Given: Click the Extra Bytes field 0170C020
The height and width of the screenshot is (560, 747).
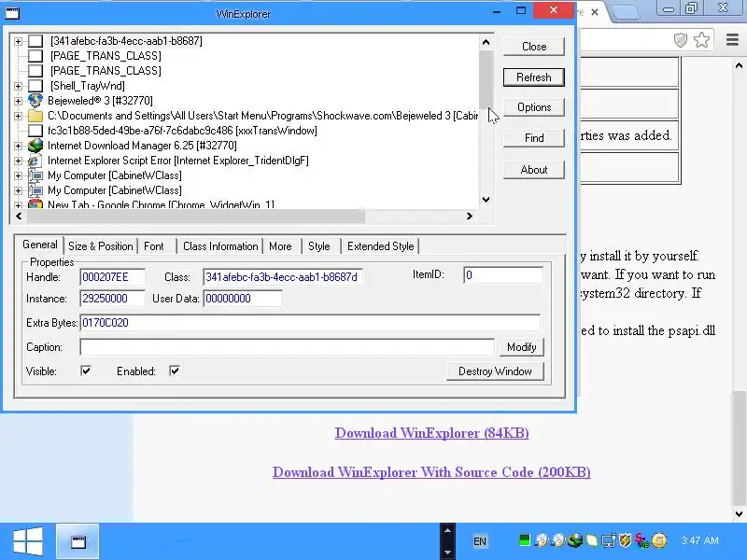Looking at the screenshot, I should pyautogui.click(x=310, y=323).
